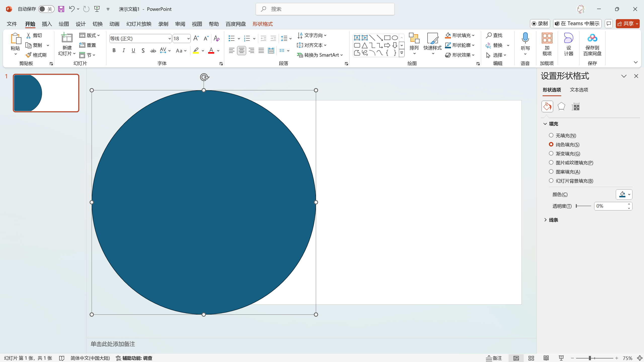This screenshot has height=362, width=644.
Task: Justify the text
Action: click(x=261, y=51)
